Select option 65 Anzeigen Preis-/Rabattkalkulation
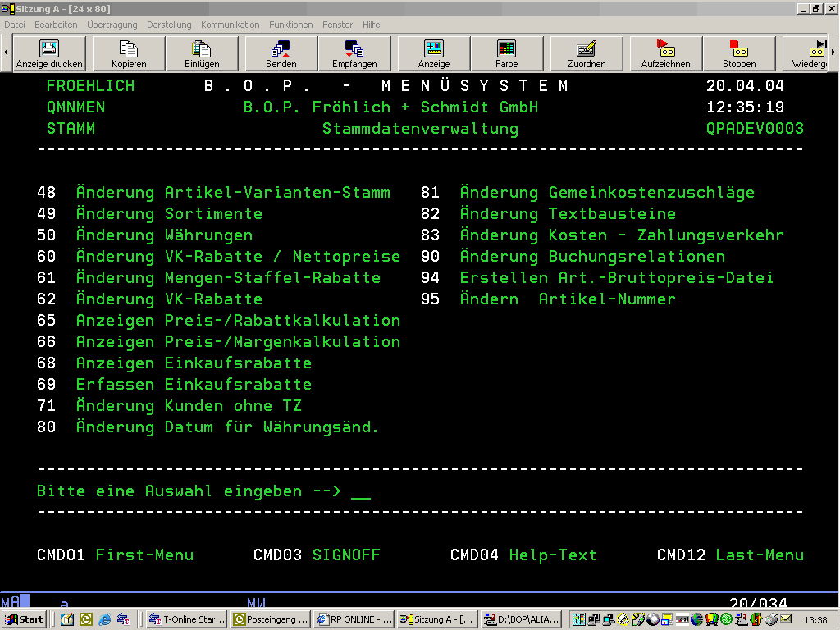840x630 pixels. click(x=218, y=321)
